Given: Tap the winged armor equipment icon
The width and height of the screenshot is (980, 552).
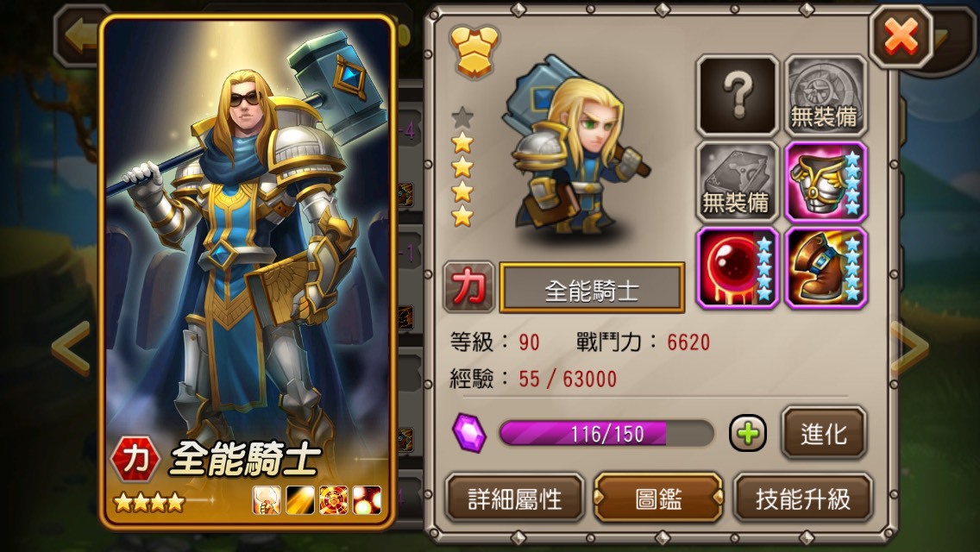Looking at the screenshot, I should (826, 182).
